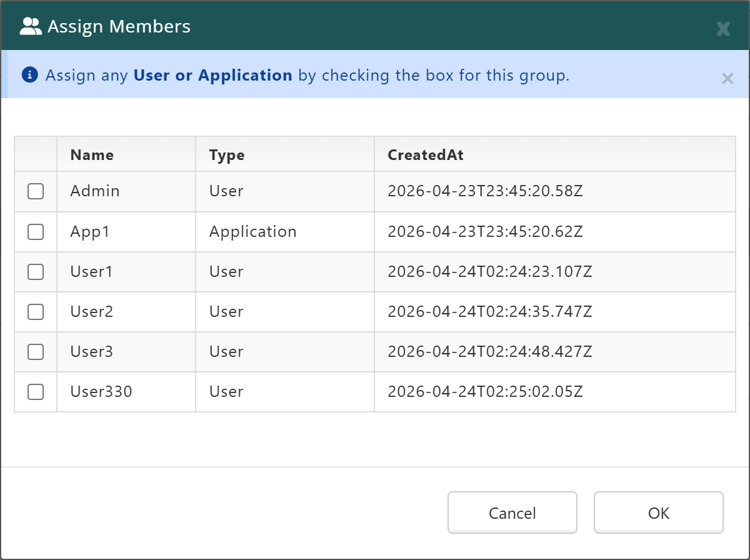Image resolution: width=750 pixels, height=560 pixels.
Task: Click the bold 'User or Application' text
Action: (213, 76)
